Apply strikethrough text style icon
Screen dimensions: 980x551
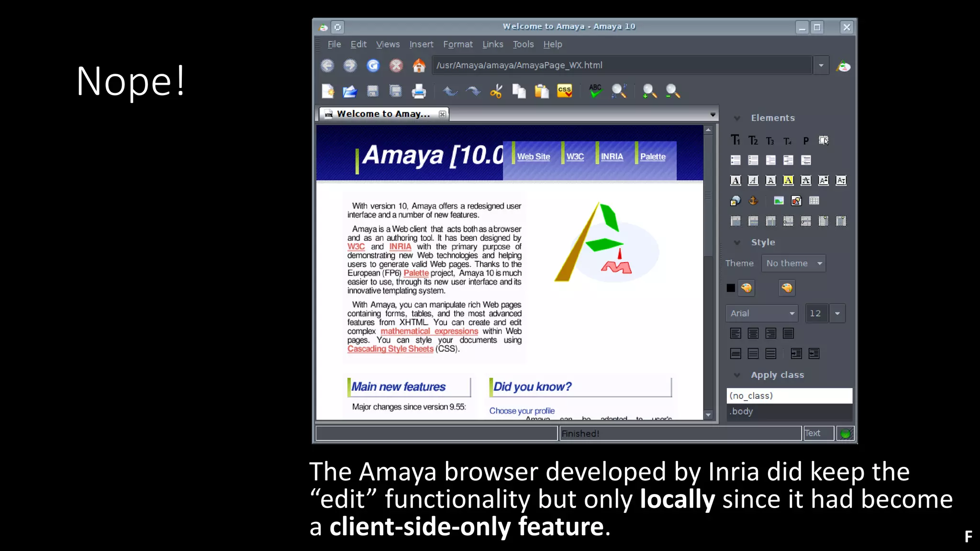806,180
